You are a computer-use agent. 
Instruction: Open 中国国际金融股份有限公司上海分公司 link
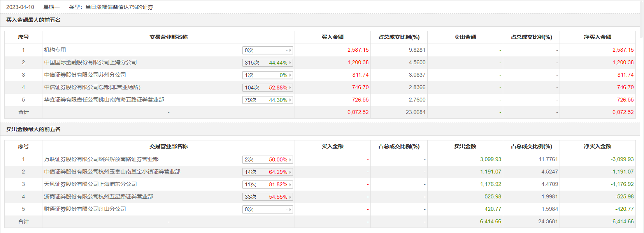(90, 62)
